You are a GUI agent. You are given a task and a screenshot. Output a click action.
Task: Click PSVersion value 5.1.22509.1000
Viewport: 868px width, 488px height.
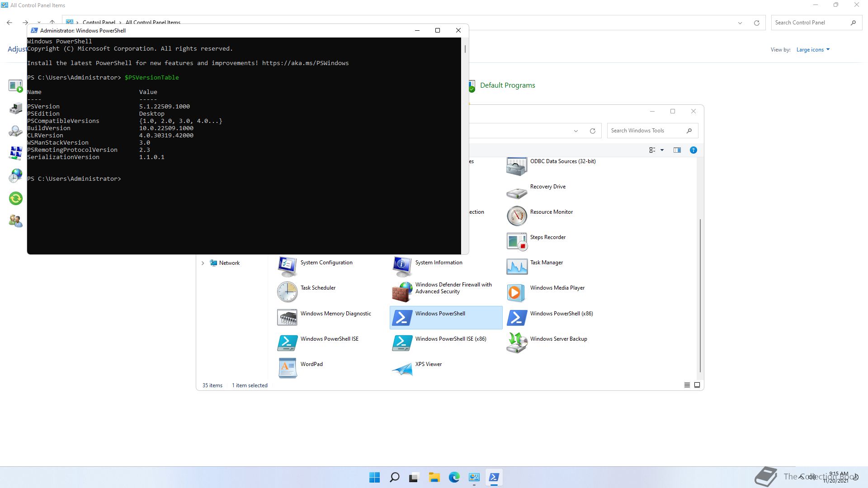point(165,107)
